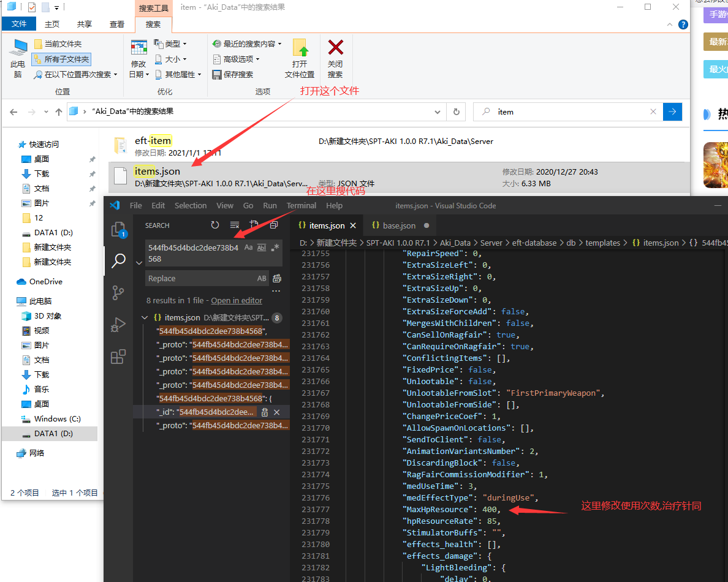Toggle Use Regular Expression in search
This screenshot has width=728, height=582.
275,248
